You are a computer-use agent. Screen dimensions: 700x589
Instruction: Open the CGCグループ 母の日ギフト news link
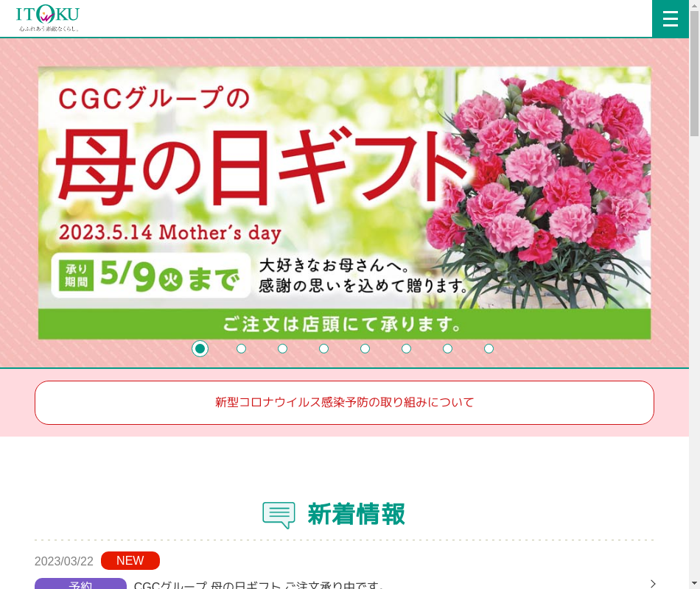tap(258, 585)
